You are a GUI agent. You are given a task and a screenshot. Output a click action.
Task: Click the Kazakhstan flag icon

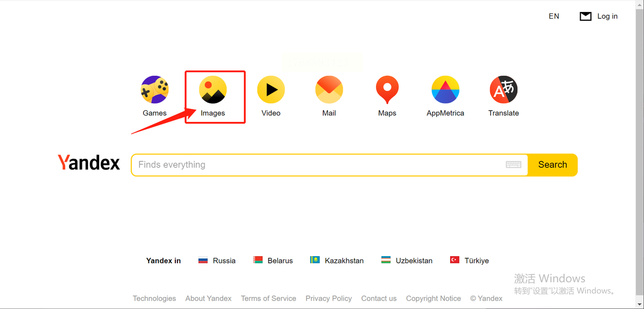point(315,260)
